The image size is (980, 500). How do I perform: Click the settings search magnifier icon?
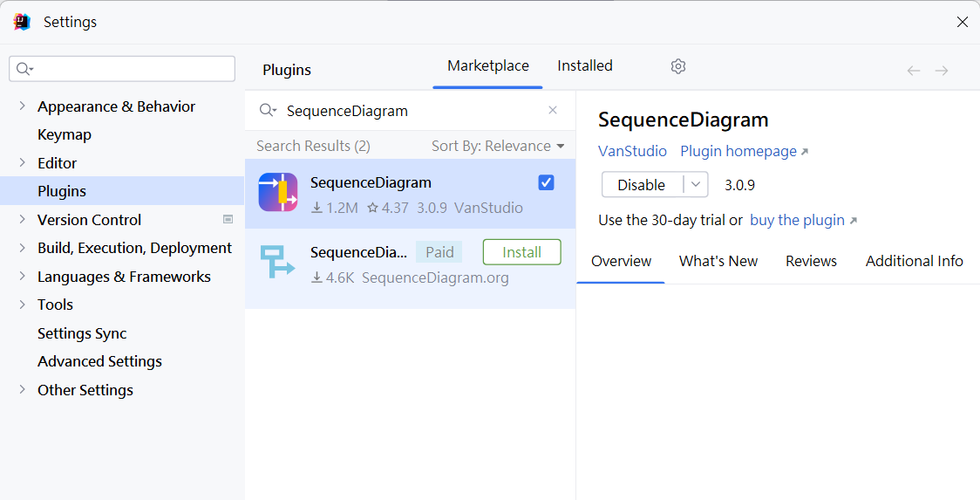pyautogui.click(x=24, y=69)
